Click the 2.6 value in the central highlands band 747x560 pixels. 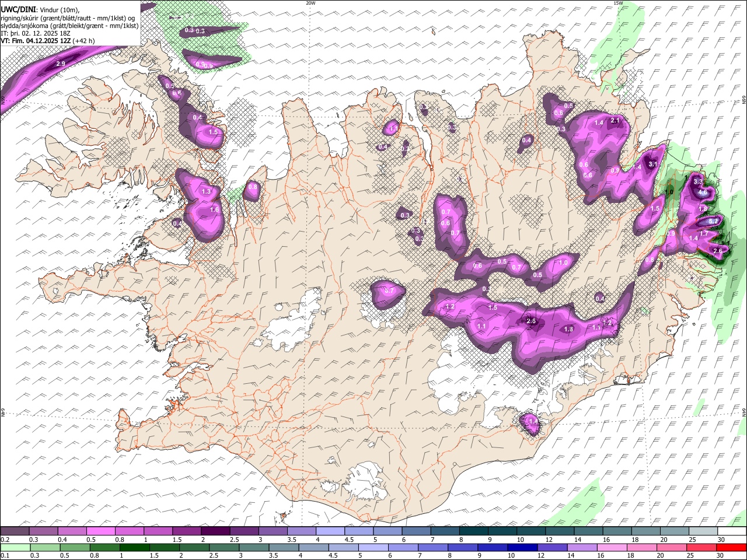pos(531,321)
